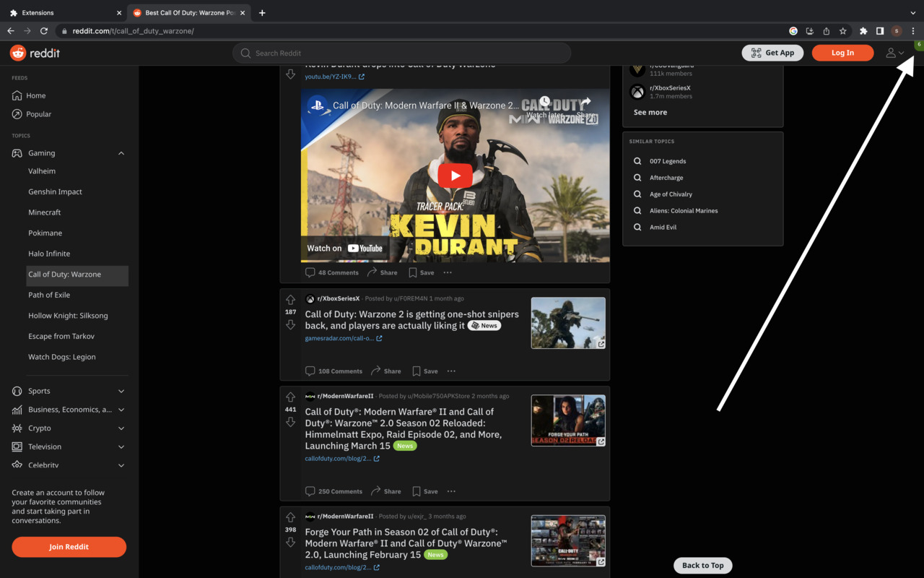The width and height of the screenshot is (924, 578).
Task: Save the Kevin Durant video post
Action: coord(421,272)
